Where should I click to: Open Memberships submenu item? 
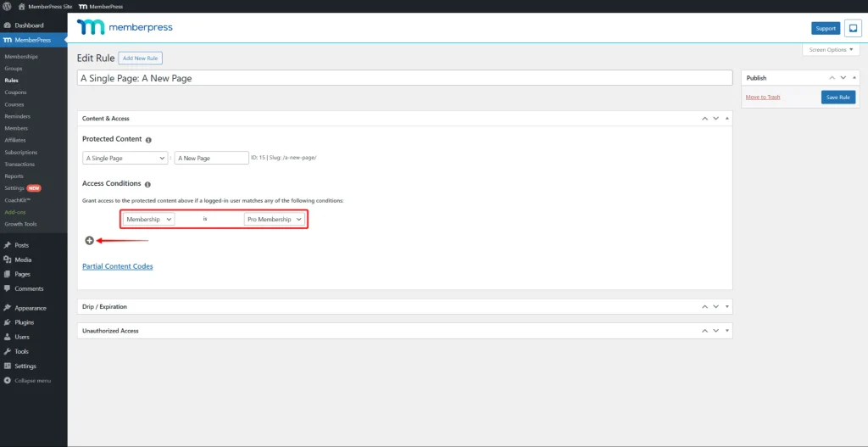(x=21, y=57)
